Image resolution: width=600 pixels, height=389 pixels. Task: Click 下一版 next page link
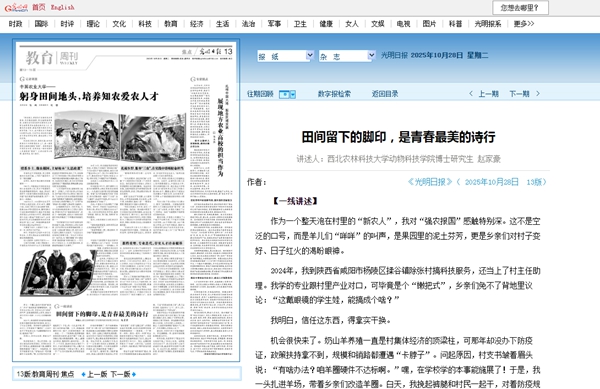(x=121, y=374)
